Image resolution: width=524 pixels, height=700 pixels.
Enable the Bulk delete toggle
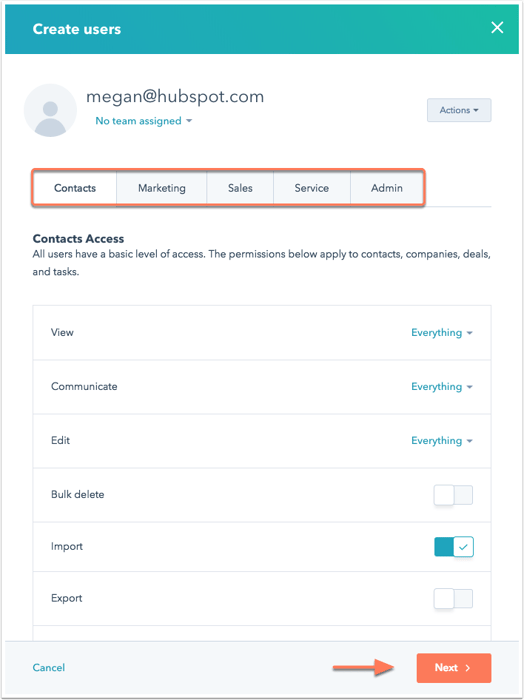[x=453, y=495]
